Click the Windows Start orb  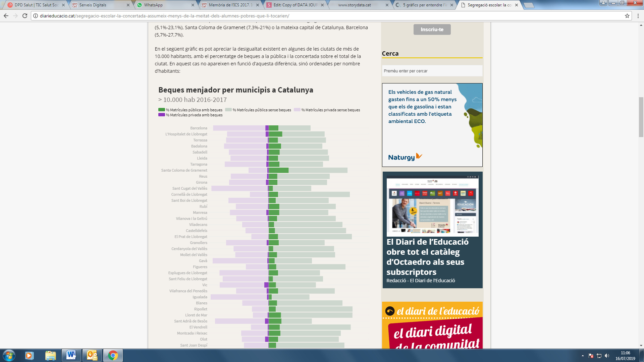[9, 355]
